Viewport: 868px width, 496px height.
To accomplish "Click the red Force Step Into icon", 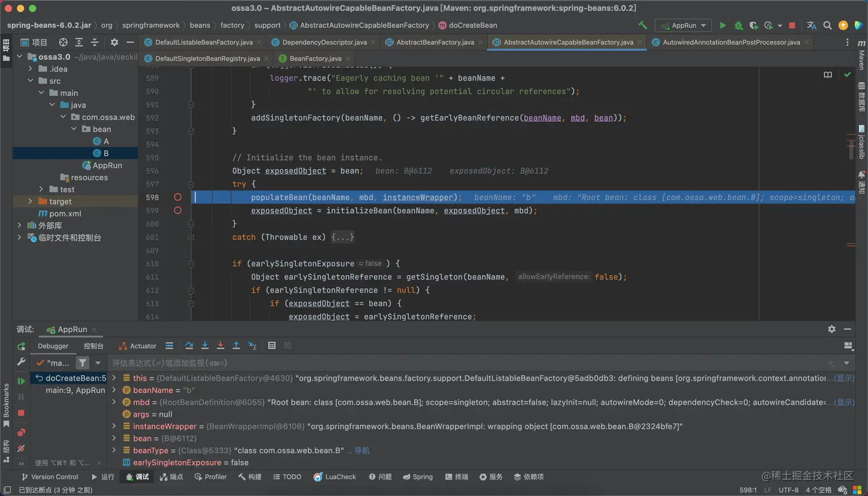I will (220, 346).
